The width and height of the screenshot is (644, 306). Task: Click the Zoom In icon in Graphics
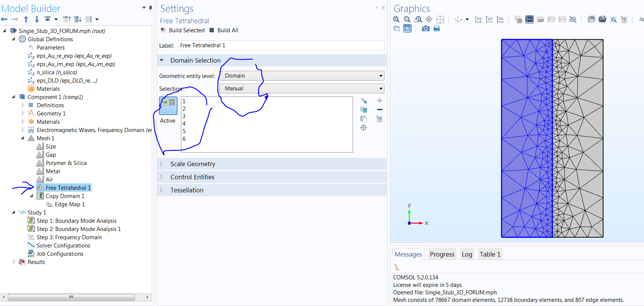point(396,19)
